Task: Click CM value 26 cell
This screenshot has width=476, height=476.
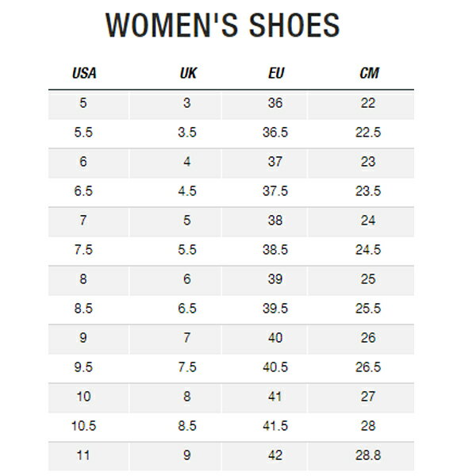Action: pos(361,338)
